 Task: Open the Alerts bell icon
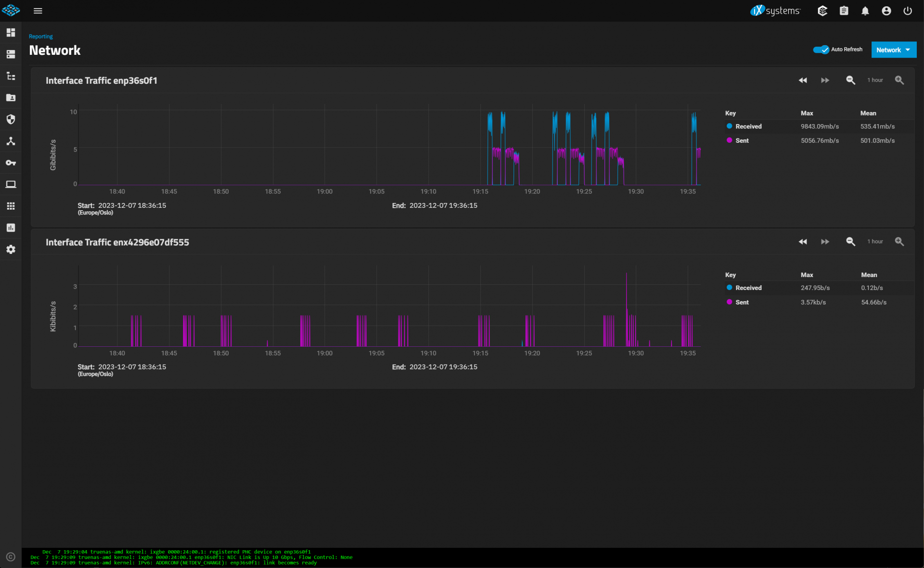[x=865, y=11]
